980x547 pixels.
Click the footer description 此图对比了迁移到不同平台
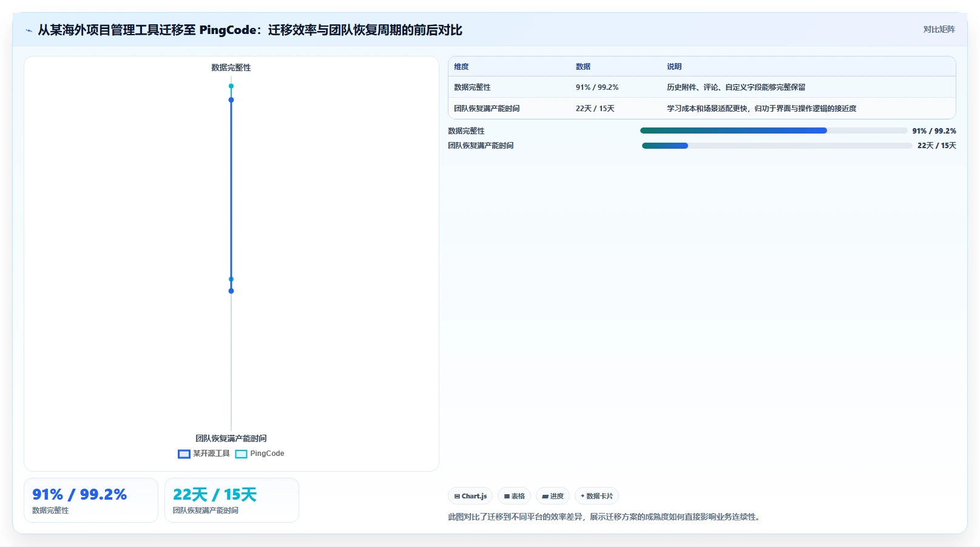(605, 517)
